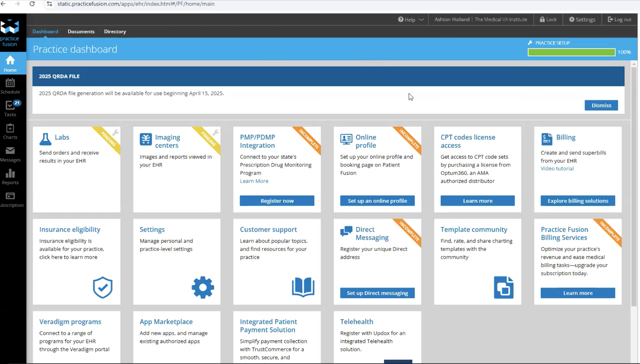Click the Settings gear tile icon
This screenshot has height=364, width=640.
click(x=203, y=287)
